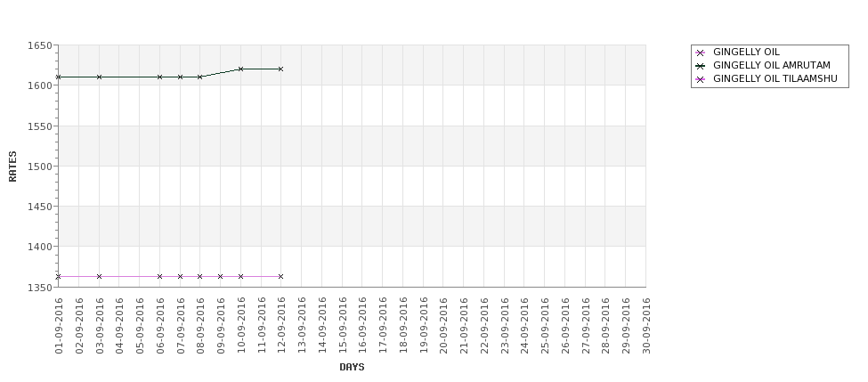The width and height of the screenshot is (868, 382).
Task: Click the 05-09-2016 date label
Action: click(140, 326)
